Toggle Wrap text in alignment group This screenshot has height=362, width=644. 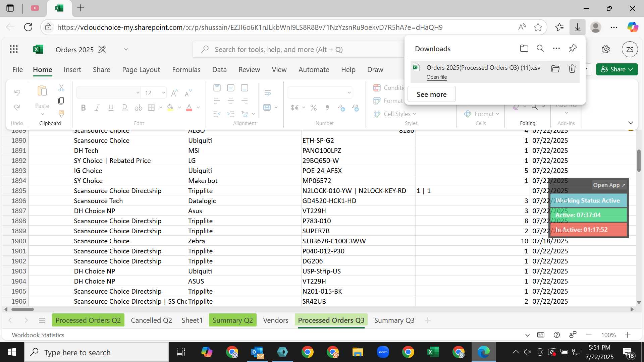268,93
